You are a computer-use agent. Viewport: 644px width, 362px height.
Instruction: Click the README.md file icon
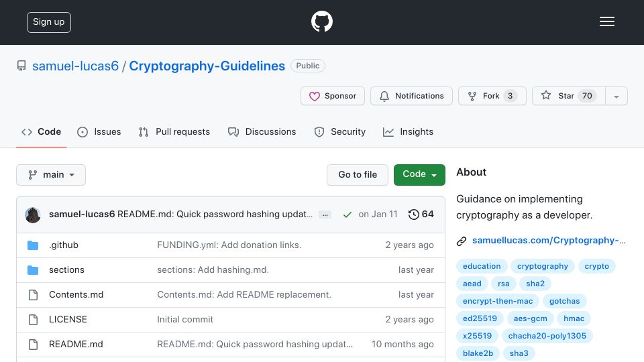pos(34,345)
